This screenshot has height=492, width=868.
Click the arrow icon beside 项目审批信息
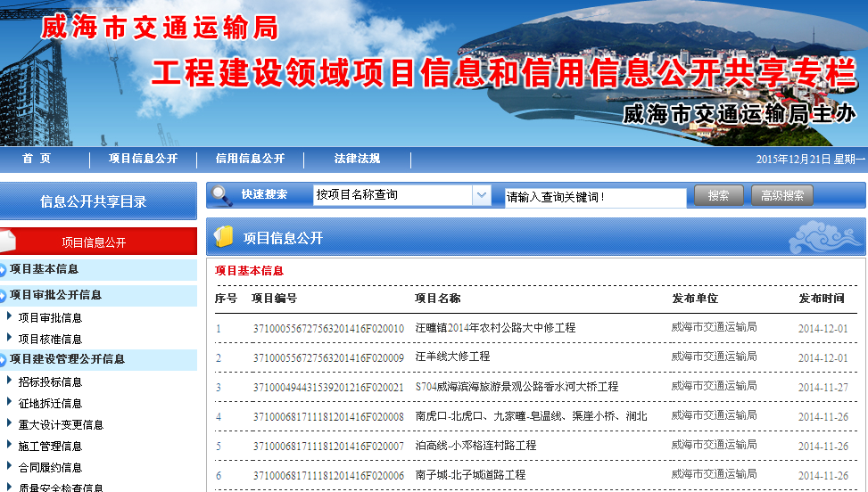coord(10,316)
